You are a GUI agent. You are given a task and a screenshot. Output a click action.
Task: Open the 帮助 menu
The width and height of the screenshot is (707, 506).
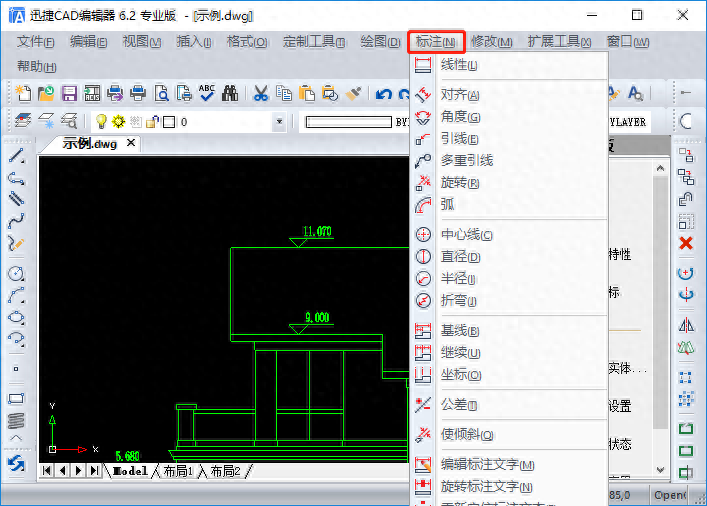(37, 67)
